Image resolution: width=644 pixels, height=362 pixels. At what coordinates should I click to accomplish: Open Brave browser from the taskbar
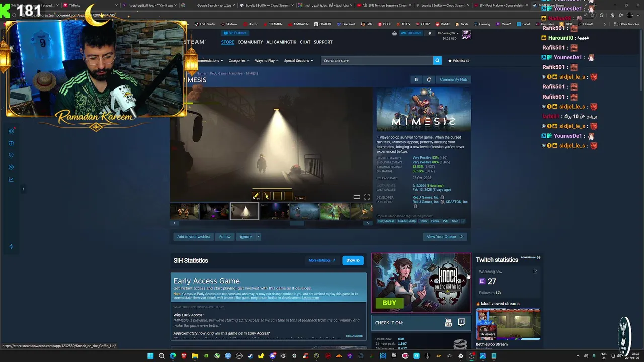(x=184, y=356)
